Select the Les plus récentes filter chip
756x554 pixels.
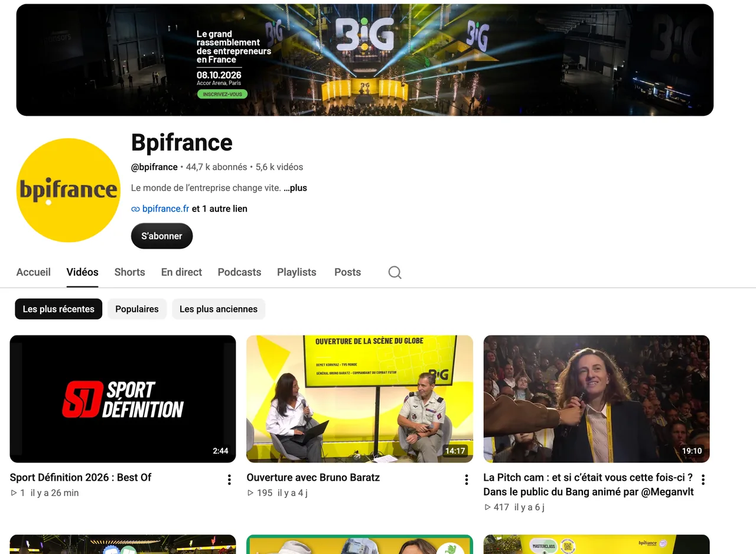[x=58, y=309]
